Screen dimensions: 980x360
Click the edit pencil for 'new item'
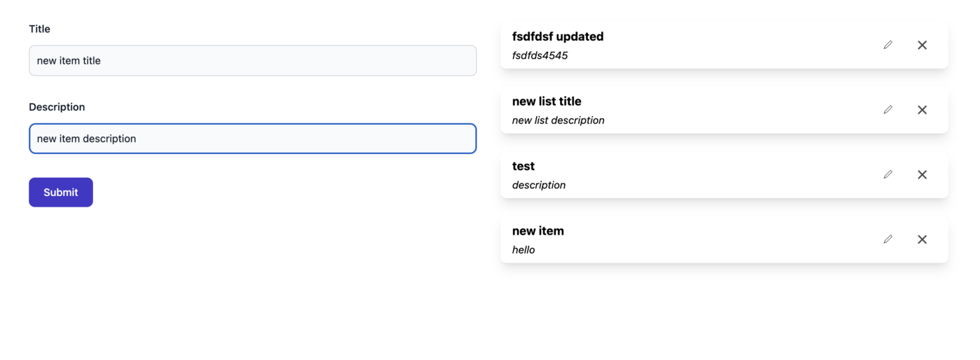click(x=888, y=240)
